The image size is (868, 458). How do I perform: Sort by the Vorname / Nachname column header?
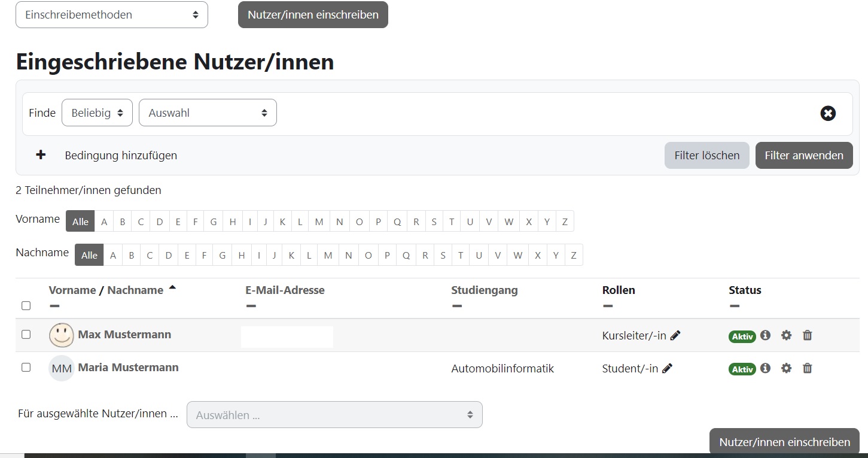105,290
